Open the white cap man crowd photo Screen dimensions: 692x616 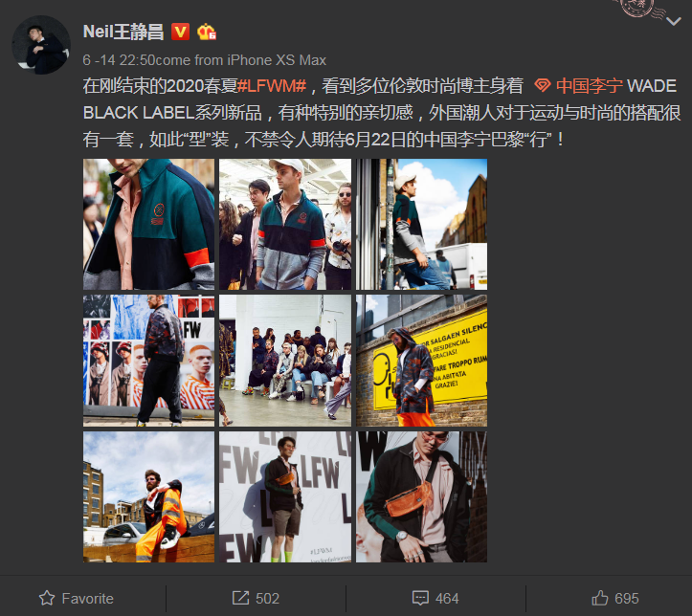click(x=285, y=224)
